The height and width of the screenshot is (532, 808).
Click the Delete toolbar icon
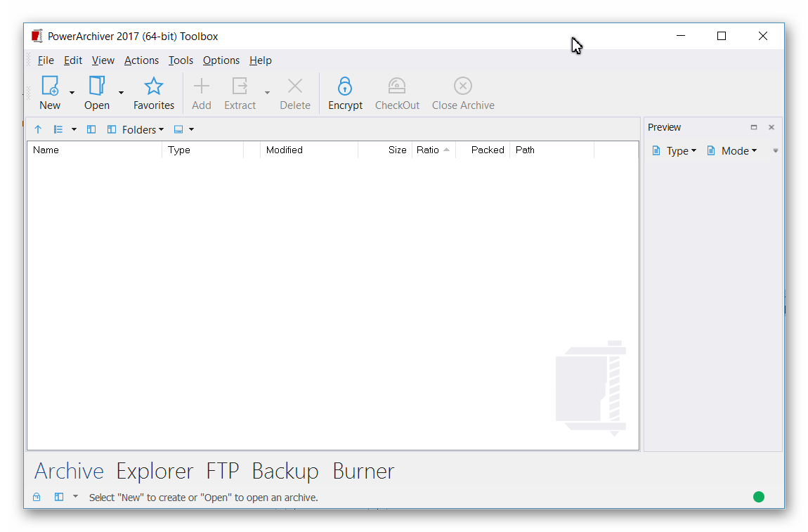(x=295, y=86)
